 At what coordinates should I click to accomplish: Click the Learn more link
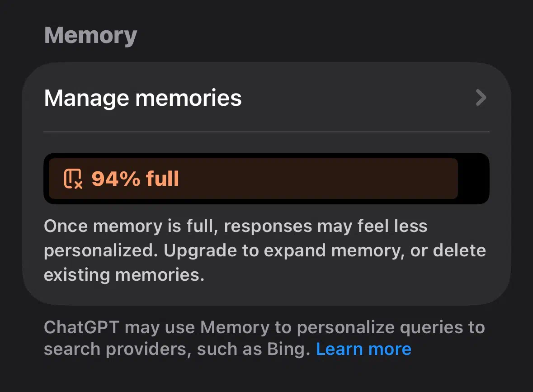point(363,349)
